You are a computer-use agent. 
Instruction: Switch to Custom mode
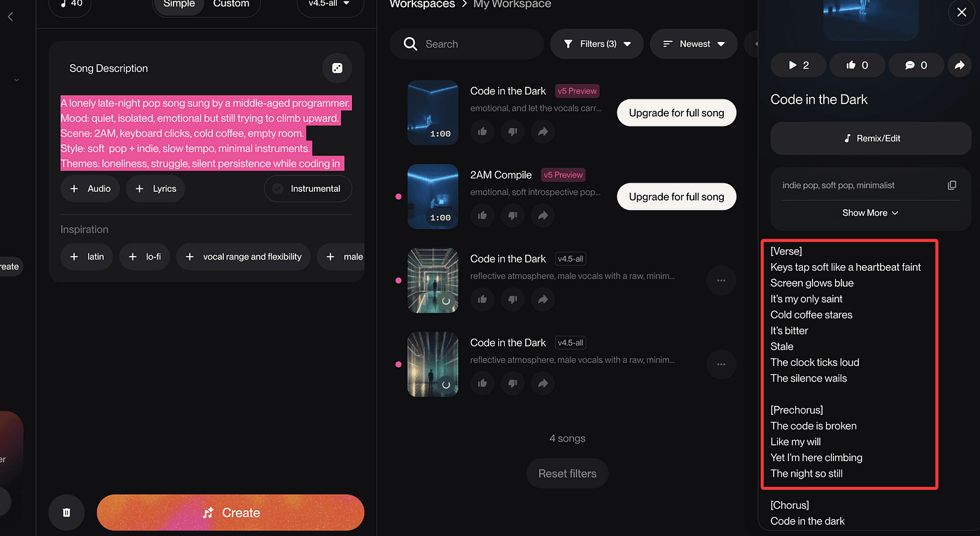231,4
